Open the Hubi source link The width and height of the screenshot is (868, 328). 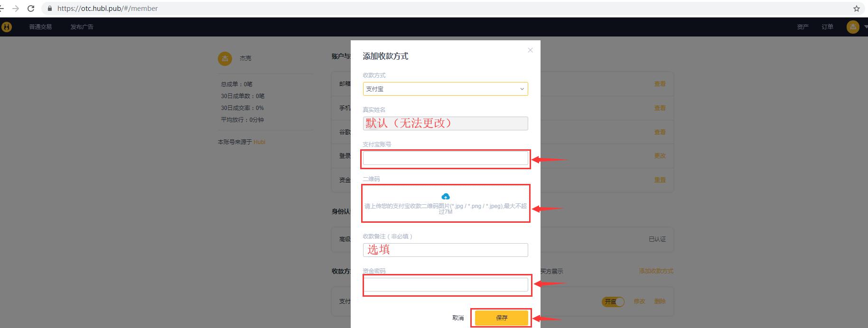259,142
